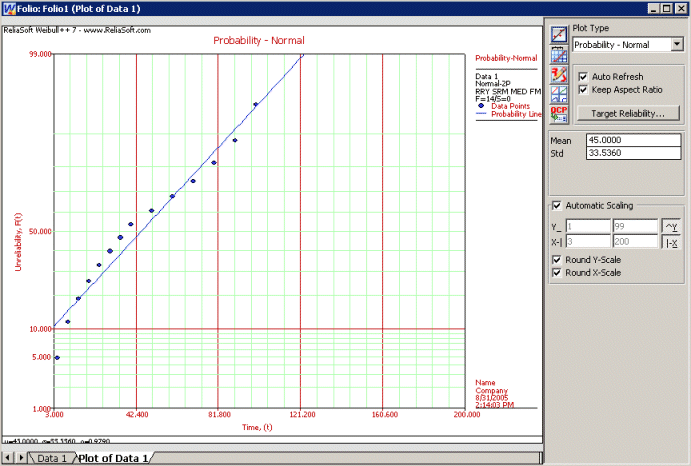Click the red-yellow plot tool icon

560,75
